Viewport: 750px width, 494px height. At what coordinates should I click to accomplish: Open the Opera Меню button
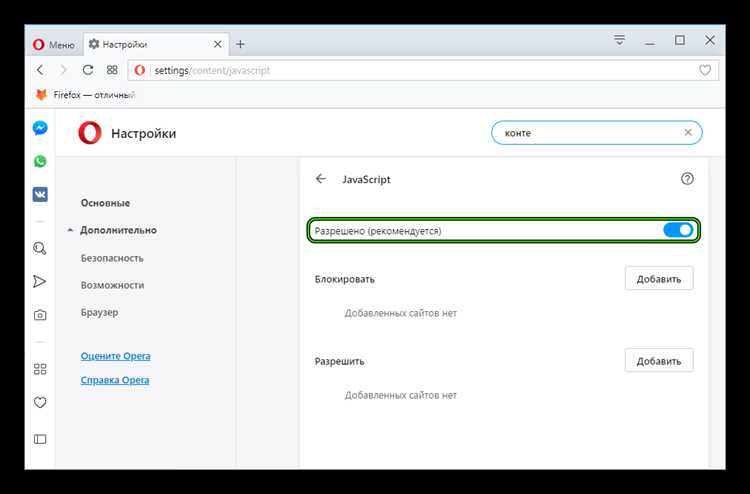53,45
